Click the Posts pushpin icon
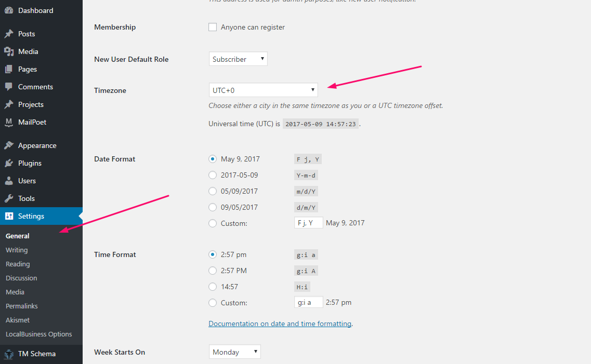 (x=9, y=34)
